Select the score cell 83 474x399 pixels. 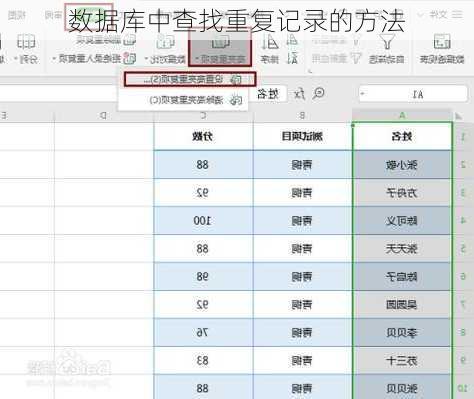203,361
